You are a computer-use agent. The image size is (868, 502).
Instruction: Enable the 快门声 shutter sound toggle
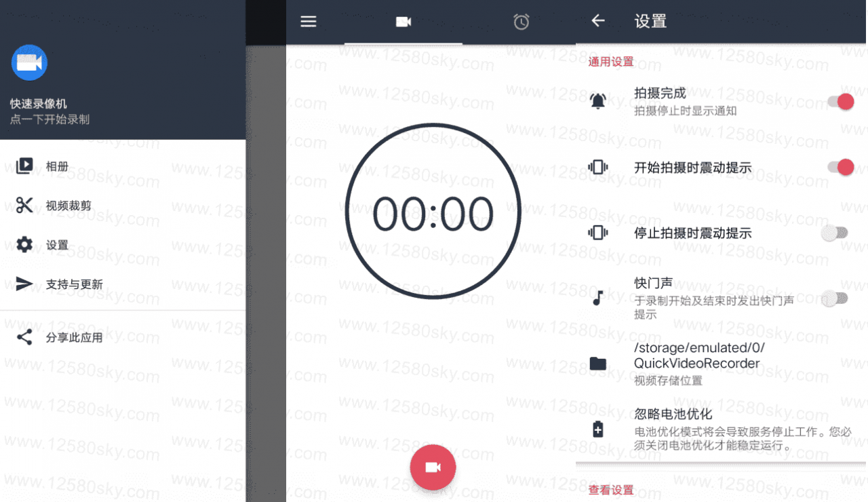[835, 298]
